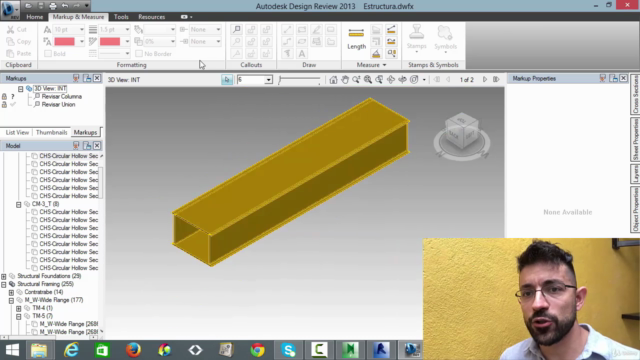The width and height of the screenshot is (640, 360).
Task: Adjust the view slider in canvas toolbar
Action: (299, 80)
